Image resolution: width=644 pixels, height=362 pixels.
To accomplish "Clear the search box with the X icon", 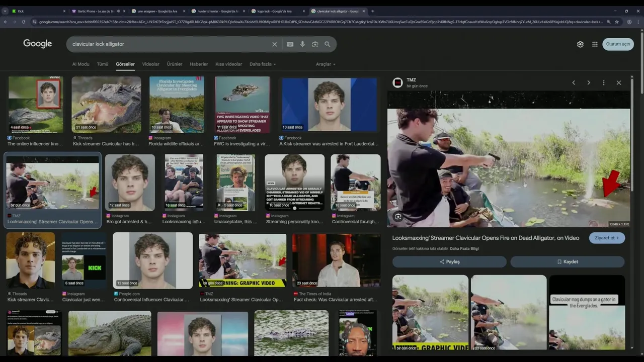I will [274, 44].
